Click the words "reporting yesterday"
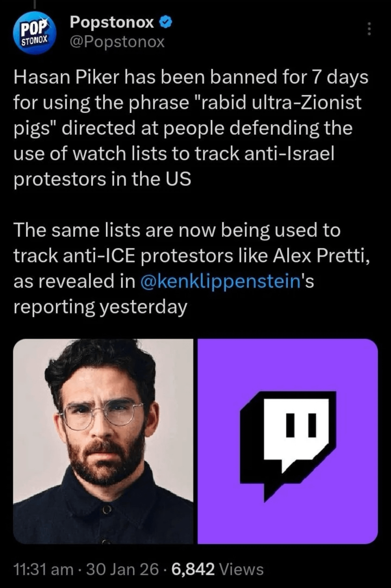391x588 pixels. coord(100,307)
